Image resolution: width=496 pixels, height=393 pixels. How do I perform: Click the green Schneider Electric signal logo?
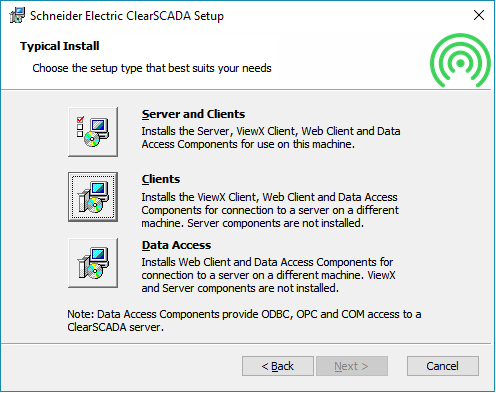(x=460, y=61)
